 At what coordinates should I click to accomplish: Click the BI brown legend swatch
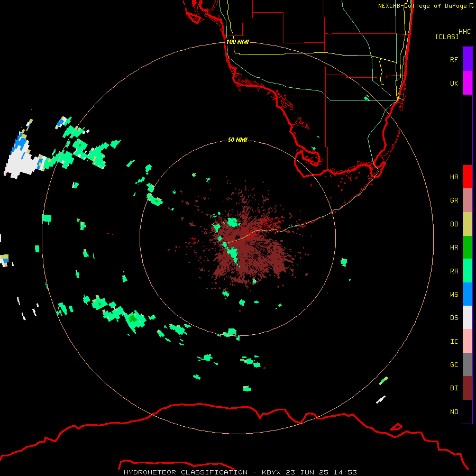[467, 388]
